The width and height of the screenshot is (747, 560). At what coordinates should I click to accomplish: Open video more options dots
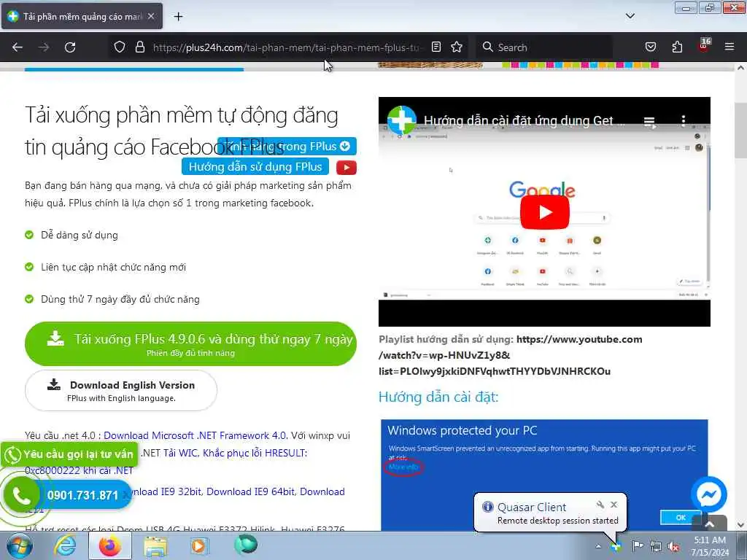click(x=683, y=120)
